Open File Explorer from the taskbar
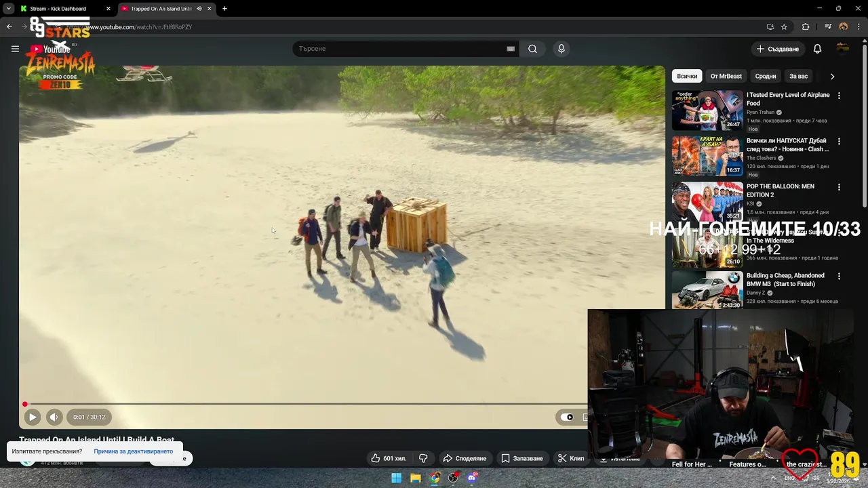This screenshot has height=488, width=868. [x=416, y=478]
